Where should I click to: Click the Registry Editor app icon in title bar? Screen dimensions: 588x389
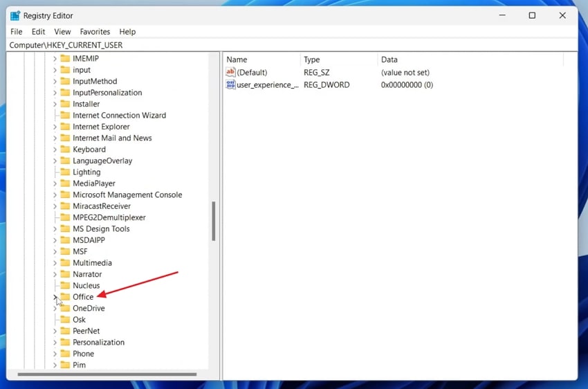click(15, 16)
